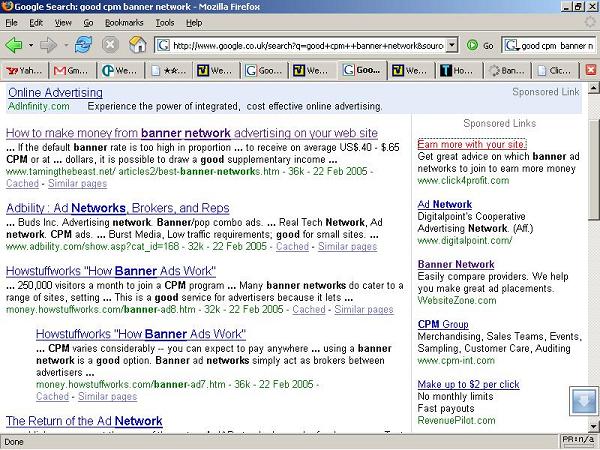This screenshot has height=450, width=600.
Task: Click the blue down-arrow floating button
Action: coord(584,401)
